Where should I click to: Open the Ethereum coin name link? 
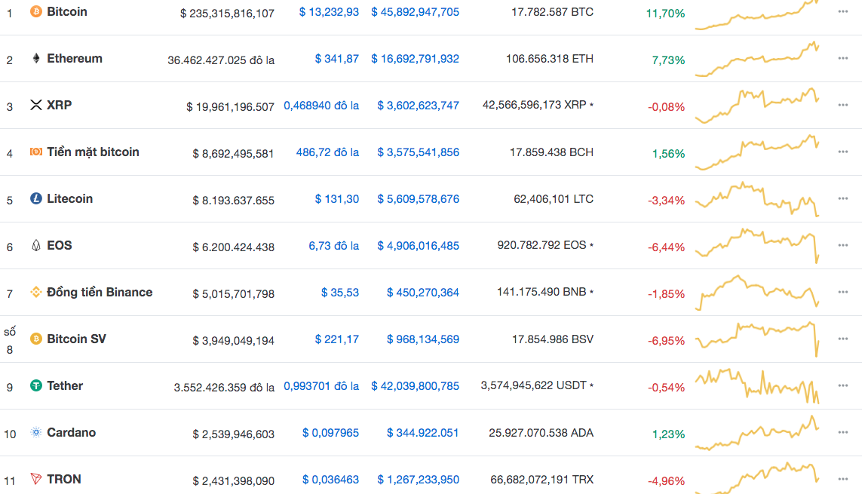(x=75, y=58)
